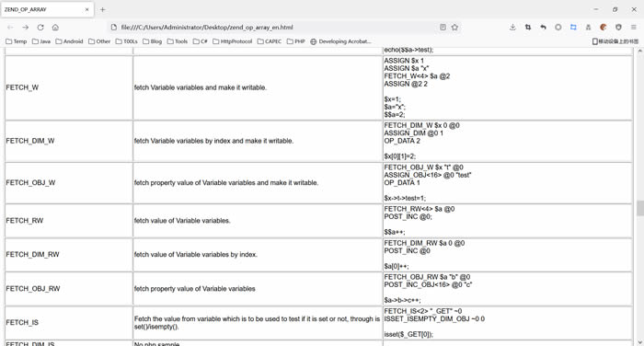This screenshot has height=346, width=644.
Task: Open the Firefox hamburger menu
Action: (x=634, y=27)
